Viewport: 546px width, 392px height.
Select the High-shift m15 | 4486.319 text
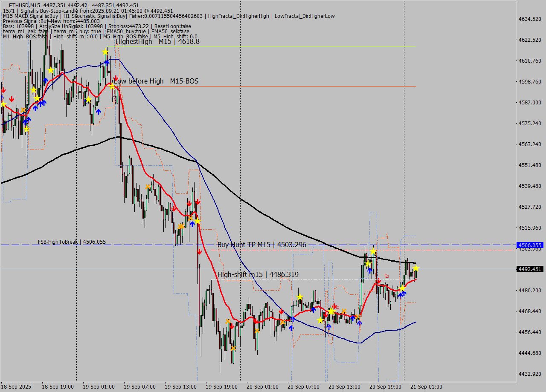click(x=258, y=274)
